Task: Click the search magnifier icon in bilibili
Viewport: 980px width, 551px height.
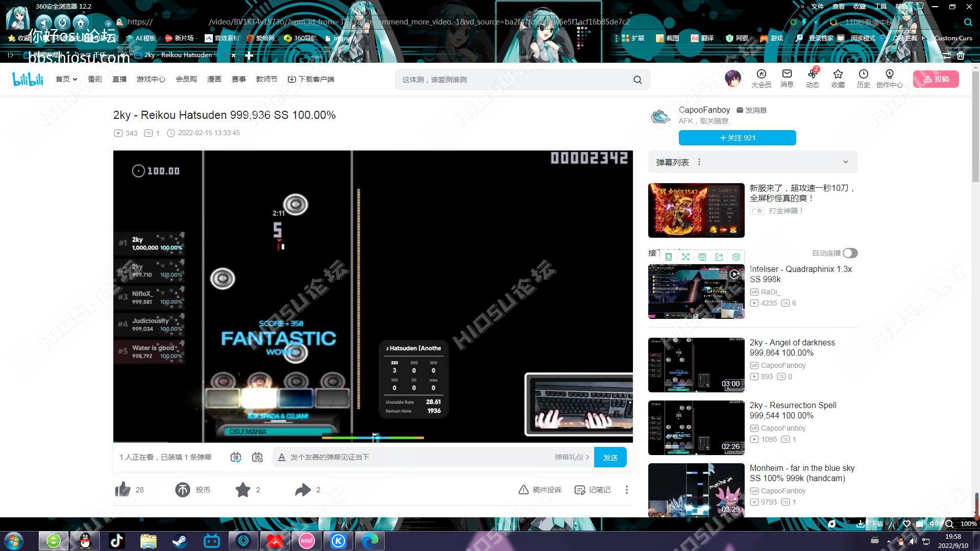Action: coord(638,80)
